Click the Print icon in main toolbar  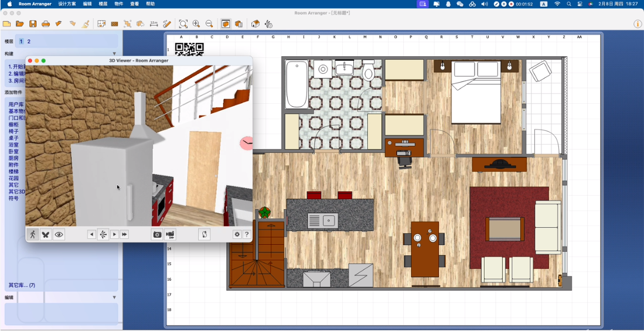[46, 24]
